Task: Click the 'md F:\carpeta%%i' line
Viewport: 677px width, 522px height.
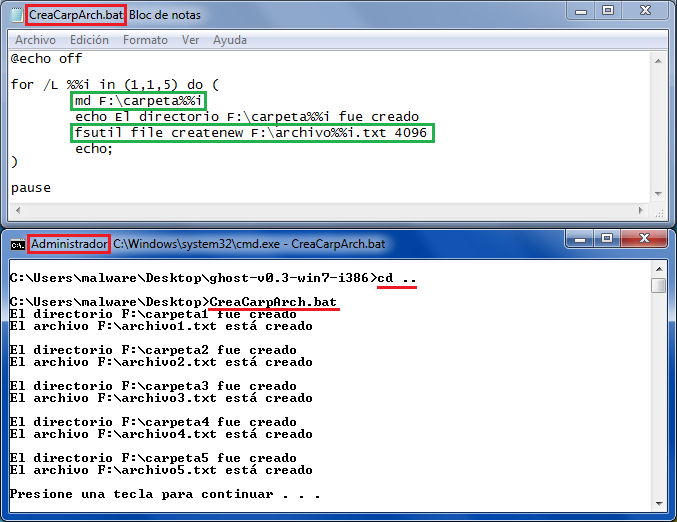Action: tap(138, 101)
